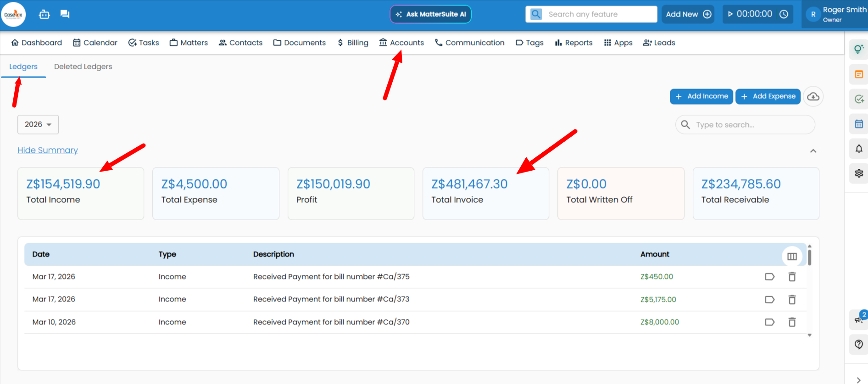Screen dimensions: 868x384
Task: Click the Hide Summary link
Action: [48, 150]
